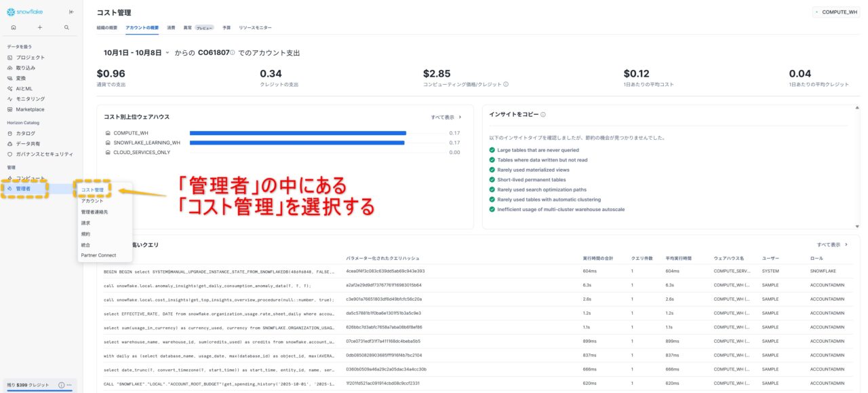
Task: Click the COMPUTE_WH blue cost bar
Action: click(298, 133)
